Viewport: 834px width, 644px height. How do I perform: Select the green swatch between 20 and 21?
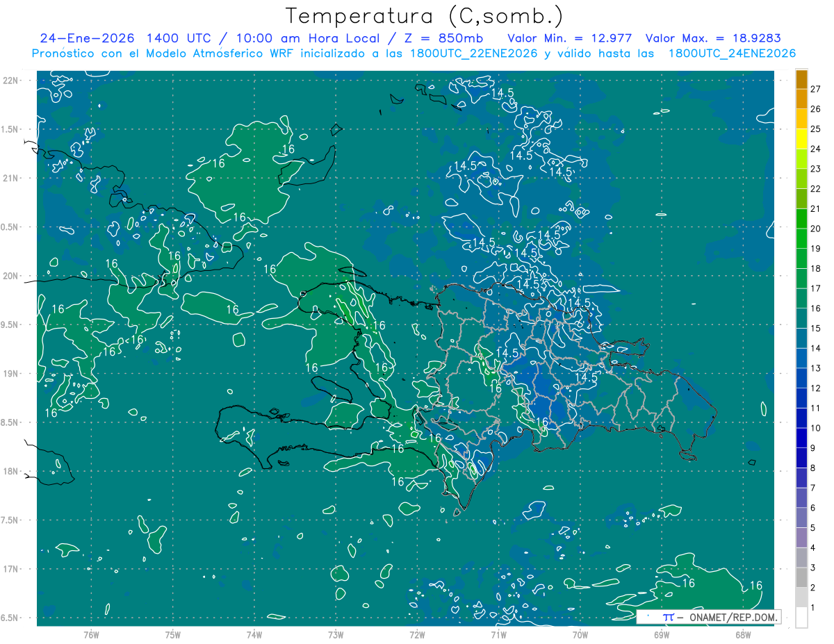(801, 219)
